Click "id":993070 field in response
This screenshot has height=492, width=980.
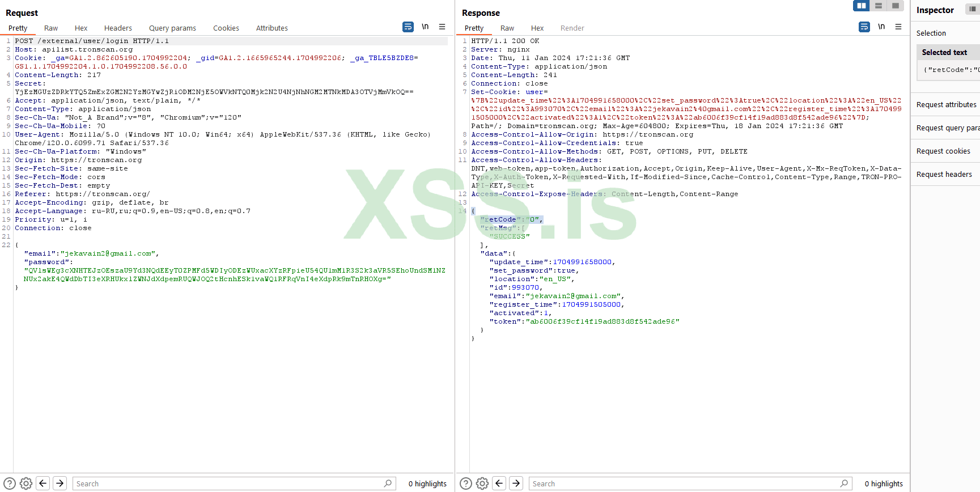point(516,287)
